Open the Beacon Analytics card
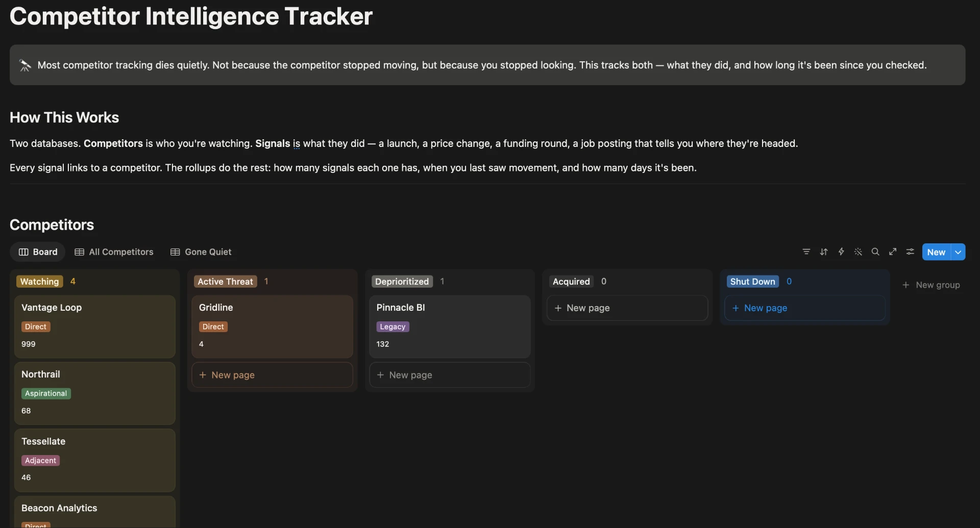The image size is (980, 528). (x=95, y=512)
